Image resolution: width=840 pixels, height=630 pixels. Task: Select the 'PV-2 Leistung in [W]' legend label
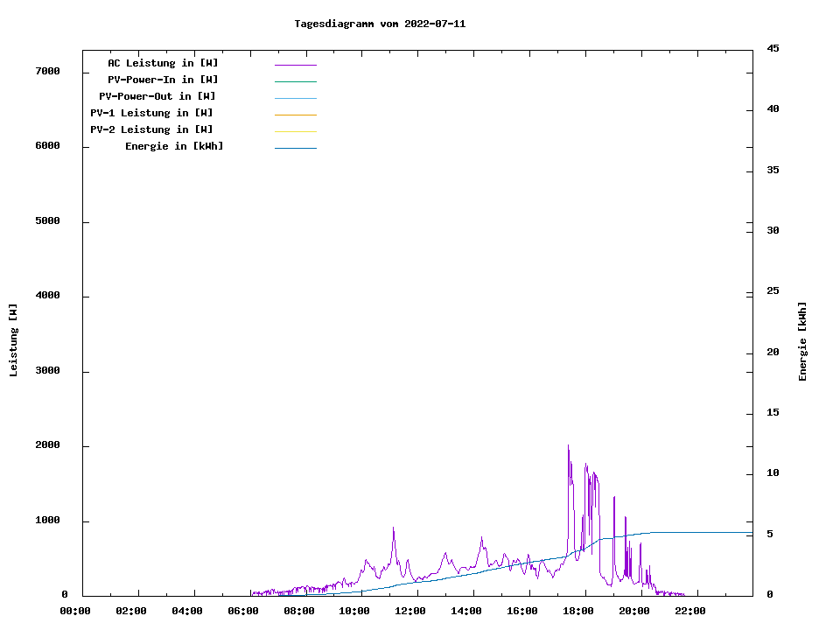[x=151, y=129]
